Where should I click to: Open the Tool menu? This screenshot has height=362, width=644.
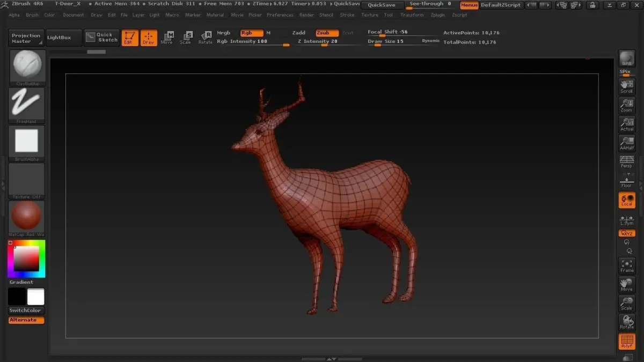pyautogui.click(x=389, y=15)
